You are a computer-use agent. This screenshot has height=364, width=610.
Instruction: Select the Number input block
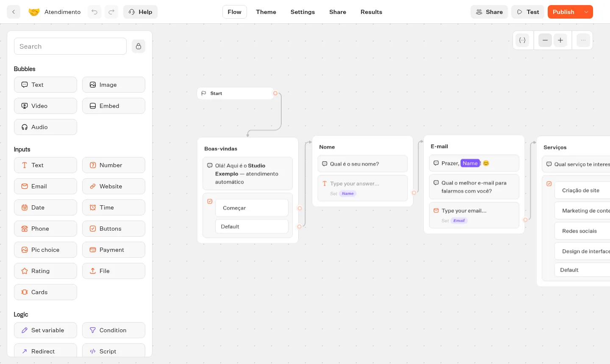click(114, 165)
